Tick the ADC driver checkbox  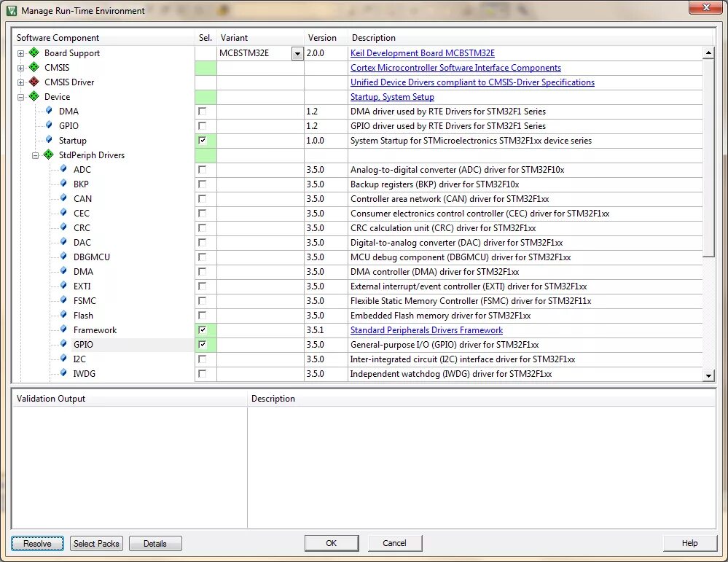(x=202, y=170)
